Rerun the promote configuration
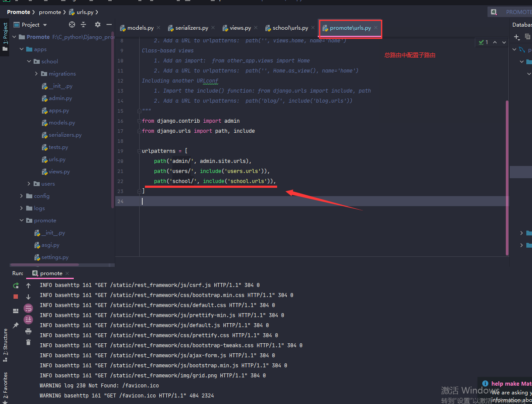This screenshot has width=532, height=404. coord(16,286)
